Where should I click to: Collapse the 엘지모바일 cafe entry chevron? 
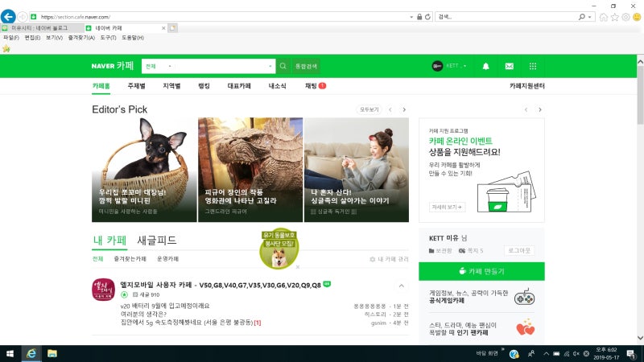[401, 286]
